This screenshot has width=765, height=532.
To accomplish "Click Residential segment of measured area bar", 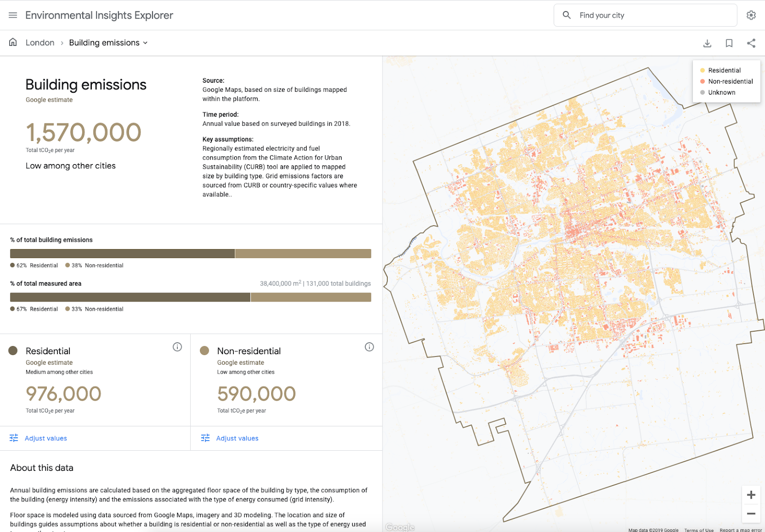I will tap(130, 297).
